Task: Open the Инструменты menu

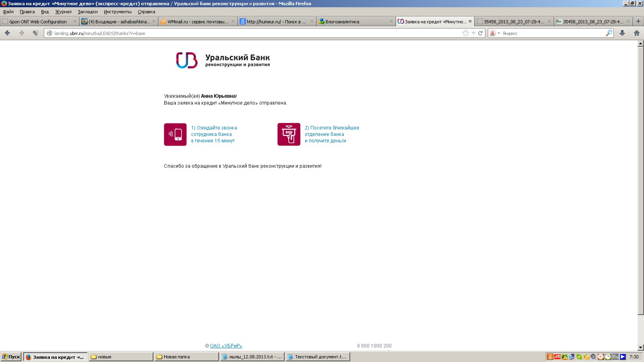Action: point(118,12)
